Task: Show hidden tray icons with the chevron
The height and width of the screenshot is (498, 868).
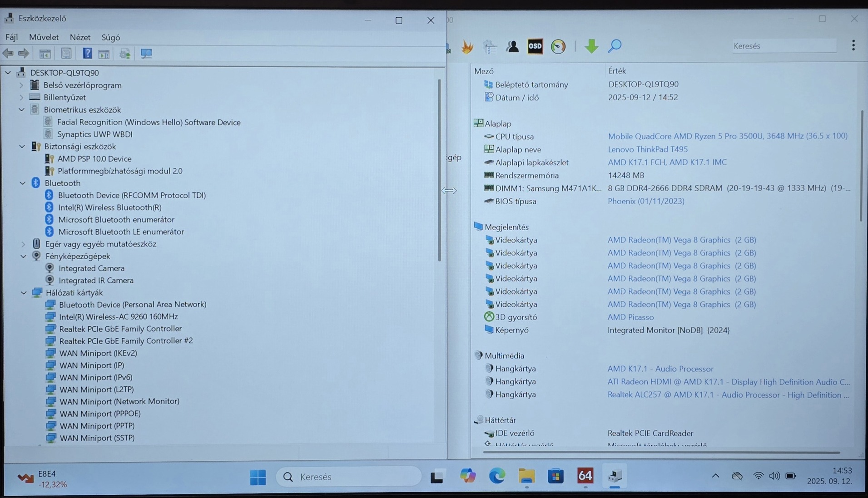Action: 715,476
